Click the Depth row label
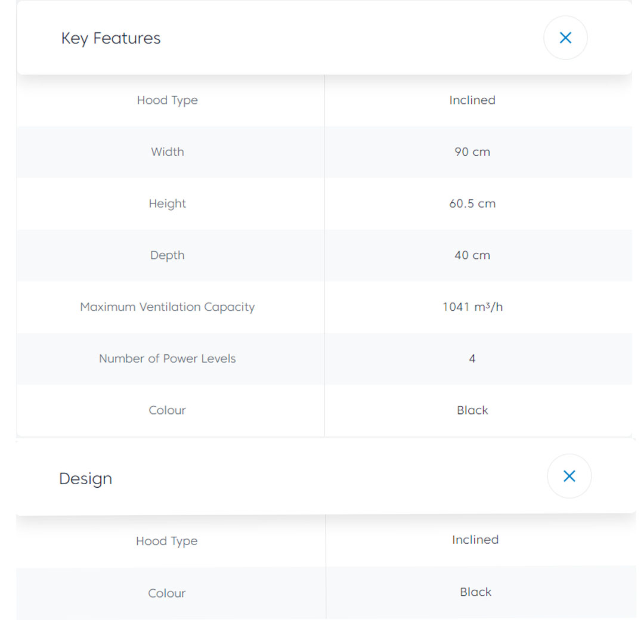The image size is (644, 644). [x=167, y=255]
